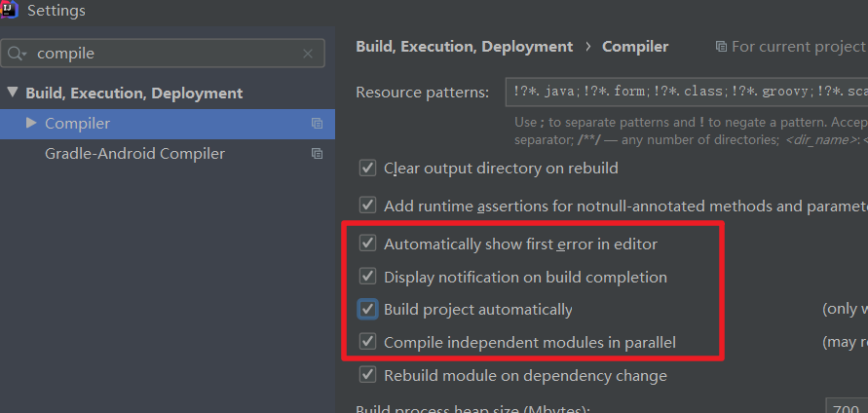Toggle 'Clear output directory on rebuild' checkbox
Screen dimensions: 868x413
pos(367,168)
